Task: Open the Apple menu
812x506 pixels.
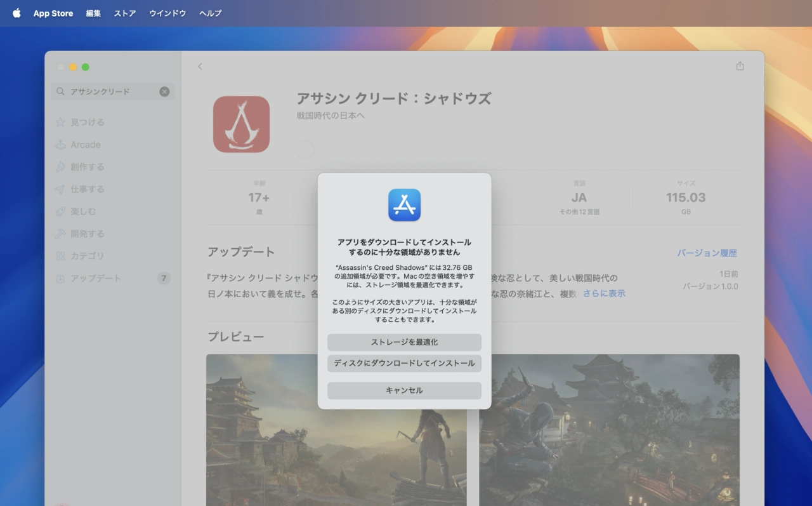Action: point(16,13)
